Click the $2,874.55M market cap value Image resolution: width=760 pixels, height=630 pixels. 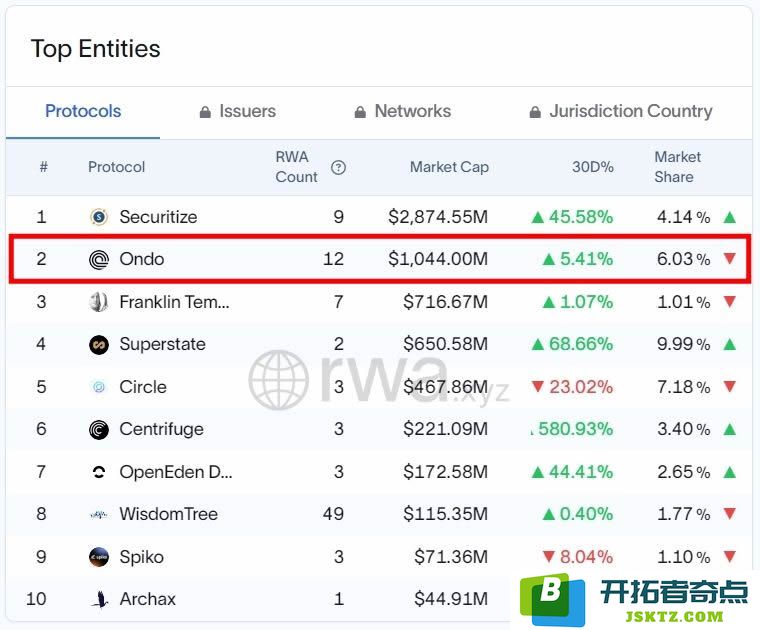coord(438,217)
